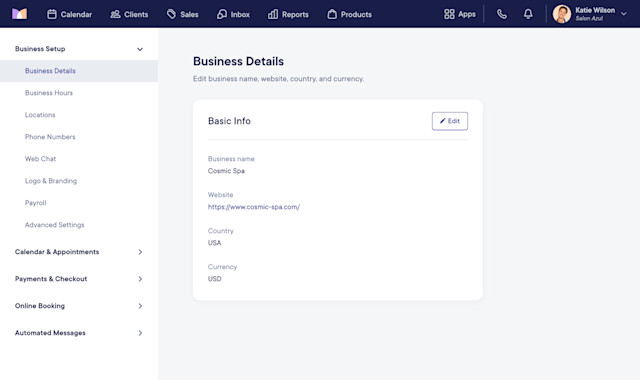Expand Payments & Checkout section
Image resolution: width=640 pixels, height=380 pixels.
(140, 279)
